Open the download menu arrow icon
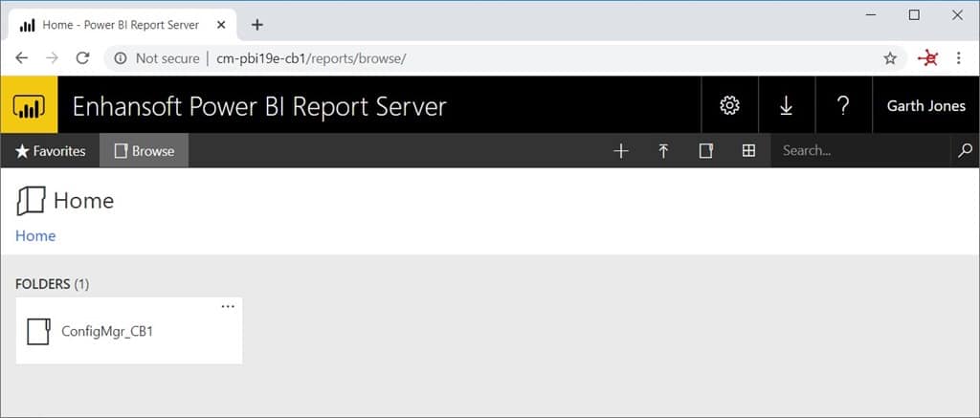This screenshot has height=418, width=980. [786, 105]
